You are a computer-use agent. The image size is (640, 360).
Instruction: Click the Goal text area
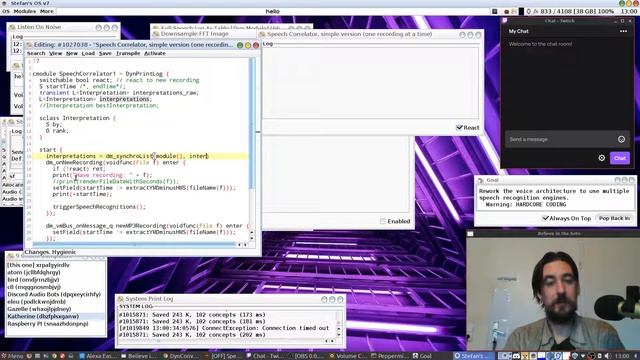[x=555, y=199]
